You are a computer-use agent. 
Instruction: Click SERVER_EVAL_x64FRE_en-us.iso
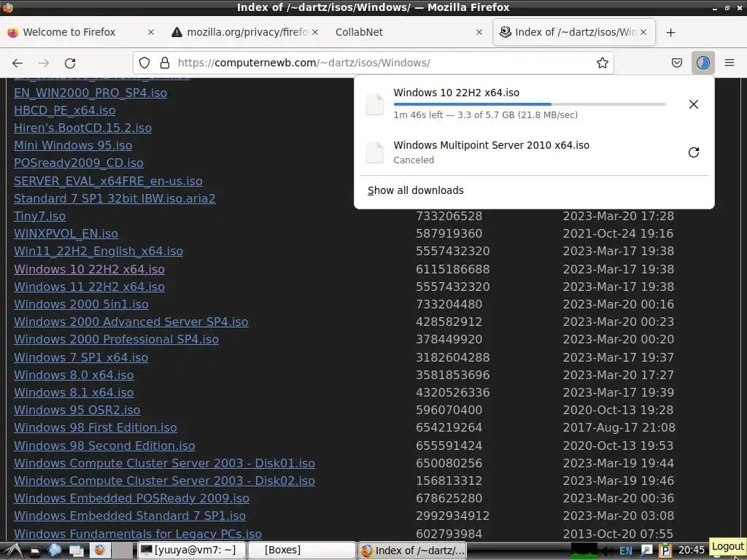[108, 182]
